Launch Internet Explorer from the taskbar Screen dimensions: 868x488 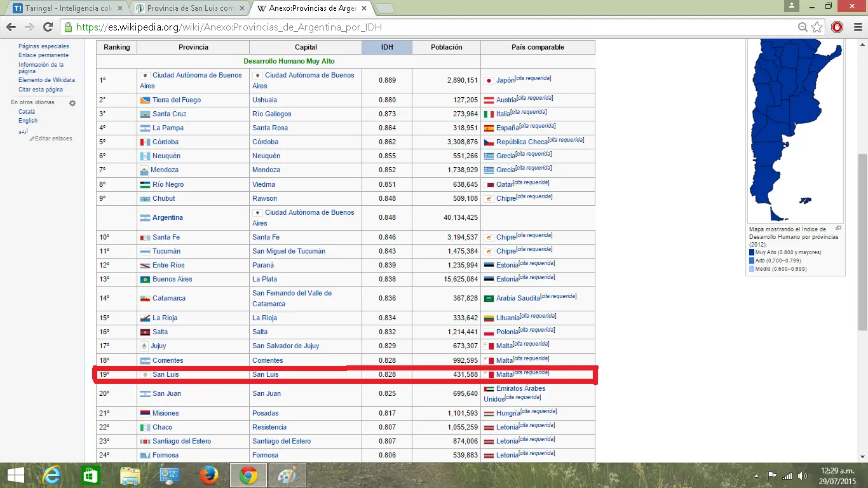point(51,475)
